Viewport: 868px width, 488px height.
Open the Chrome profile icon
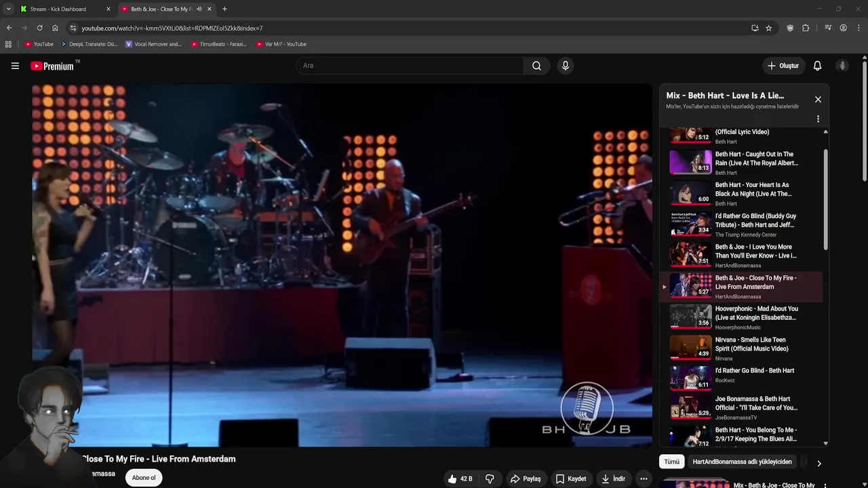(x=843, y=28)
